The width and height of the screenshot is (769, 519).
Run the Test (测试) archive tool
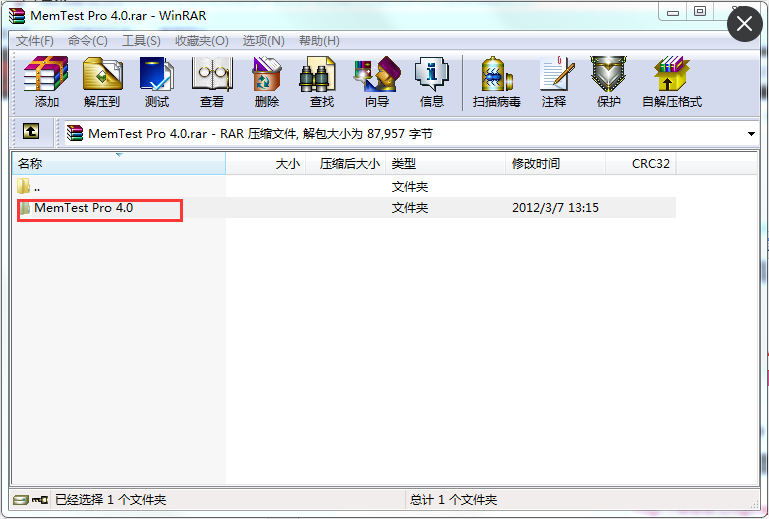(156, 82)
